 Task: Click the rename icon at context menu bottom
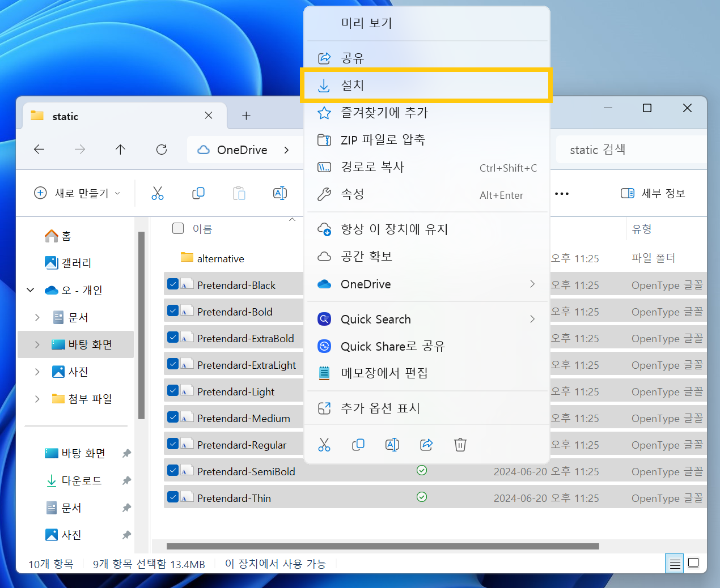coord(392,445)
